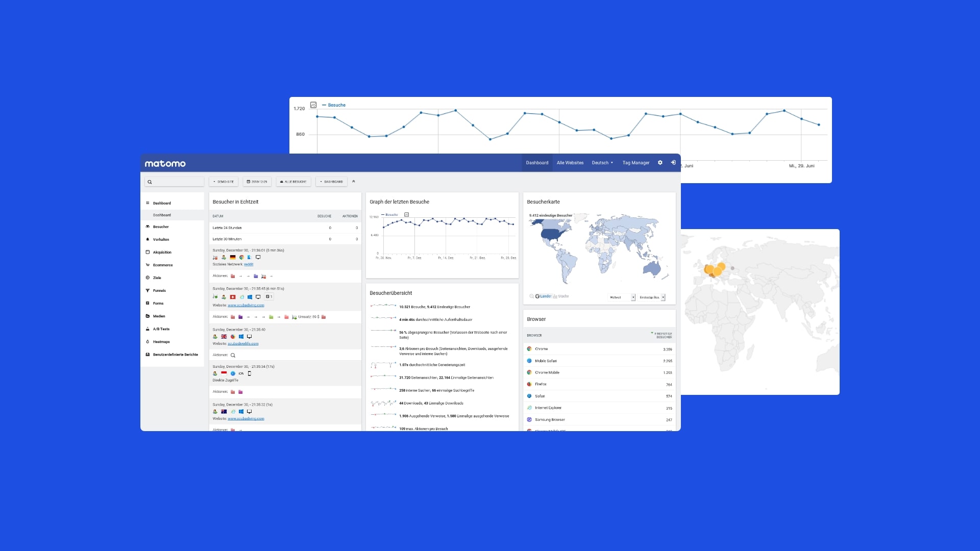Open Funnels section in sidebar
980x551 pixels.
[x=159, y=291]
